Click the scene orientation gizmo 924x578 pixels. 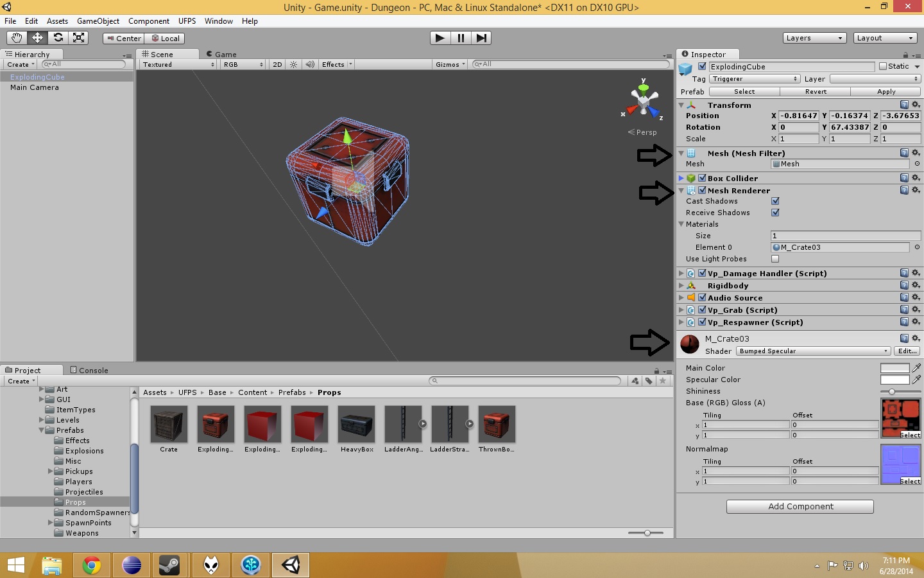(x=643, y=100)
